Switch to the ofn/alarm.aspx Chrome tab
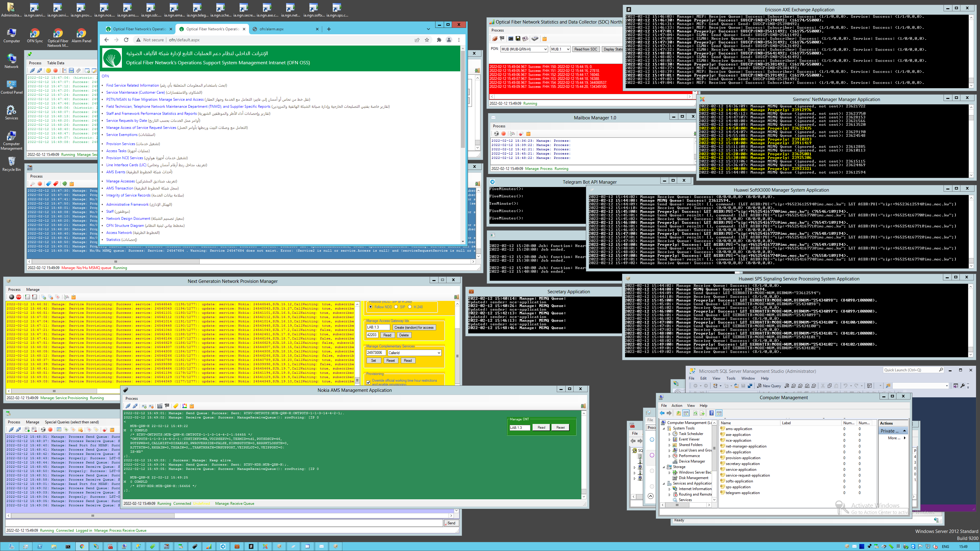Screen dimensions: 980x551 pos(285,29)
